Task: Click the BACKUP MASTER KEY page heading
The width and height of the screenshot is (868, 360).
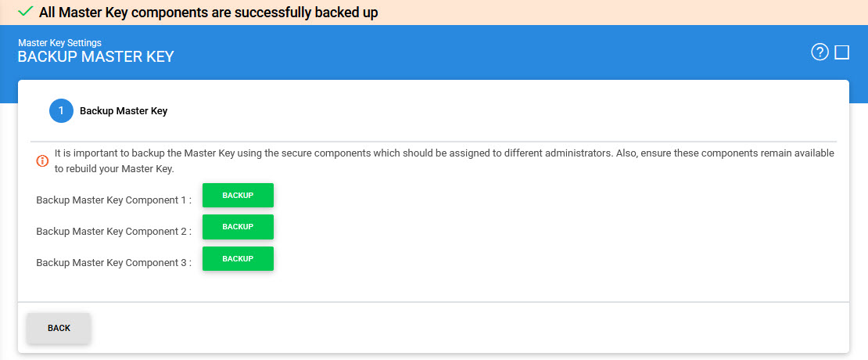Action: coord(95,57)
